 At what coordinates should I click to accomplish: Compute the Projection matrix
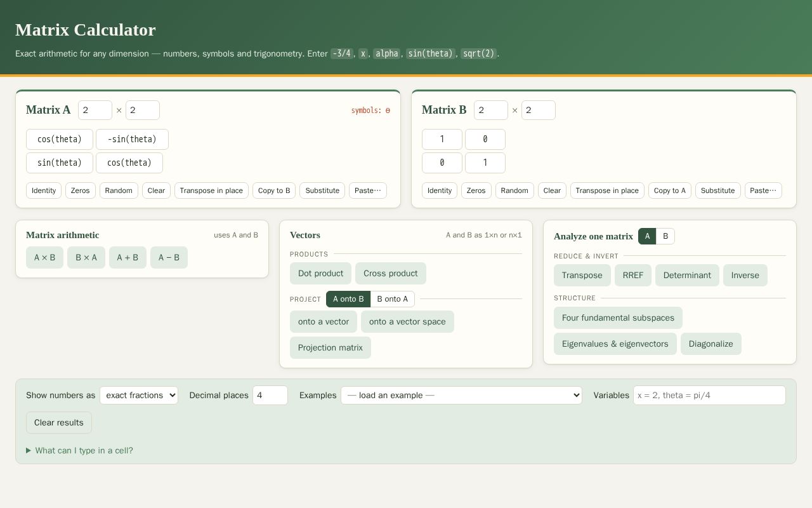tap(331, 347)
